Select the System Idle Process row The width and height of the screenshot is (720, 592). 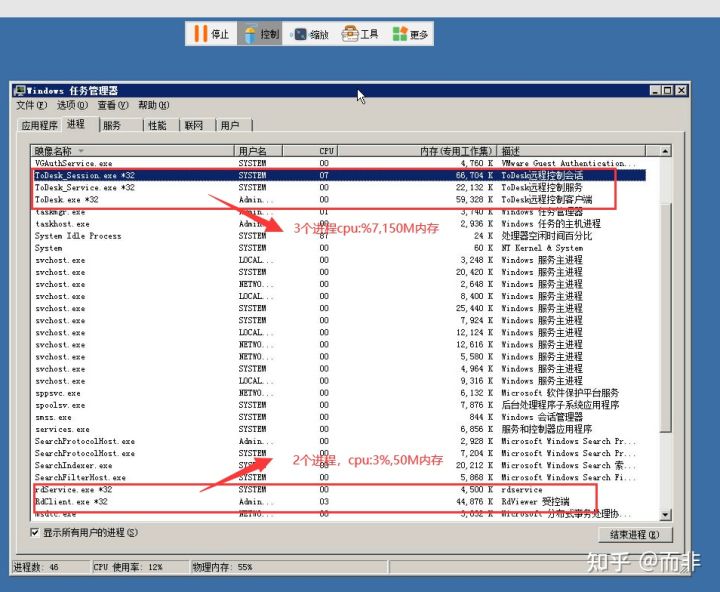(338, 236)
